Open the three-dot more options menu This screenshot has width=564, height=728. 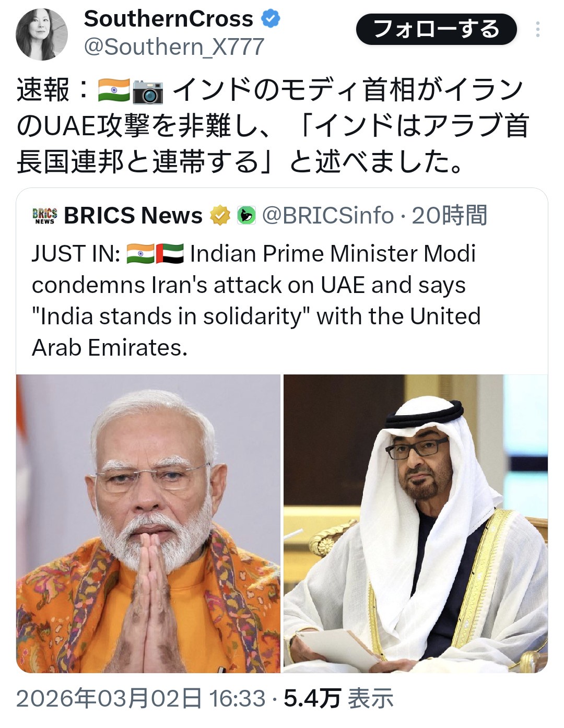pos(537,29)
